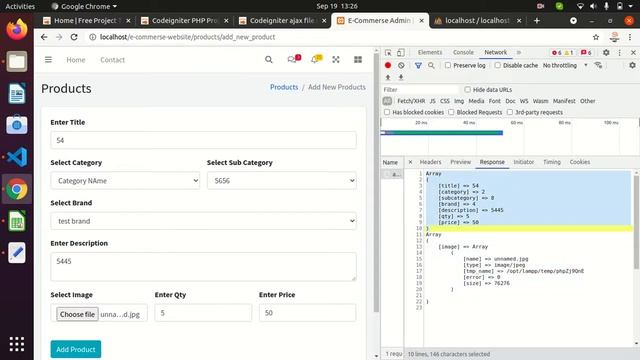
Task: Go to the Contact nav link
Action: click(x=113, y=60)
